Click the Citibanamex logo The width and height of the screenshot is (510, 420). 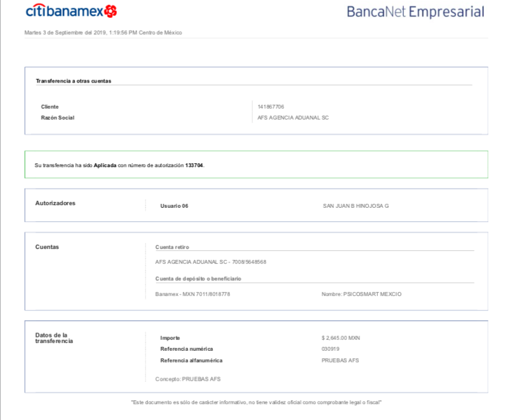pyautogui.click(x=71, y=11)
